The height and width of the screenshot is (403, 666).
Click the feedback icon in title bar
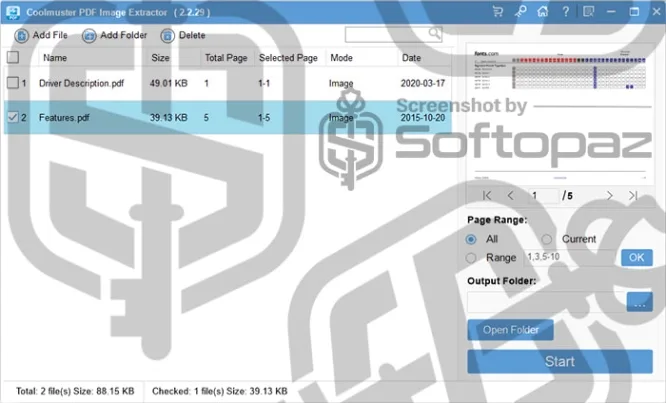point(588,12)
